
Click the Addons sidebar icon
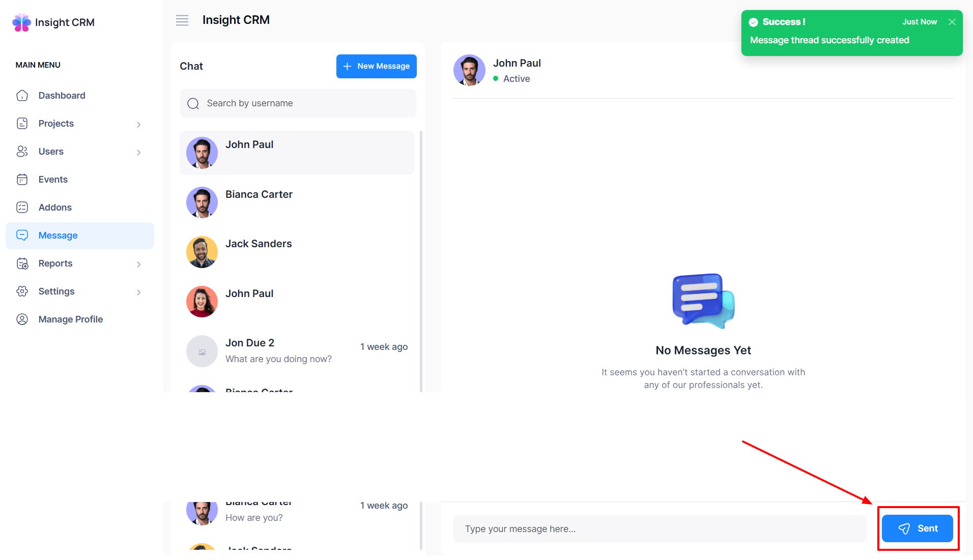(x=22, y=208)
